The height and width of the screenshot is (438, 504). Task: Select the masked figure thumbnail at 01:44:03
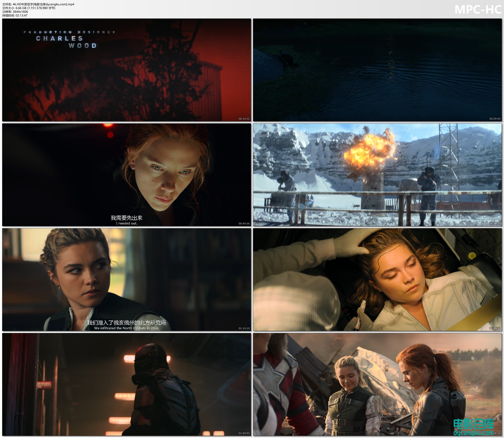tap(126, 385)
